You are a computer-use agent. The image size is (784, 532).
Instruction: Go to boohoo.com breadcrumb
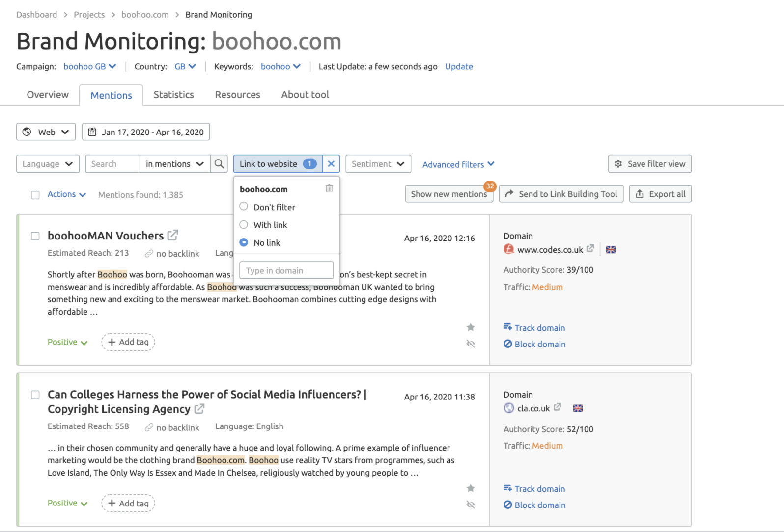coord(145,15)
